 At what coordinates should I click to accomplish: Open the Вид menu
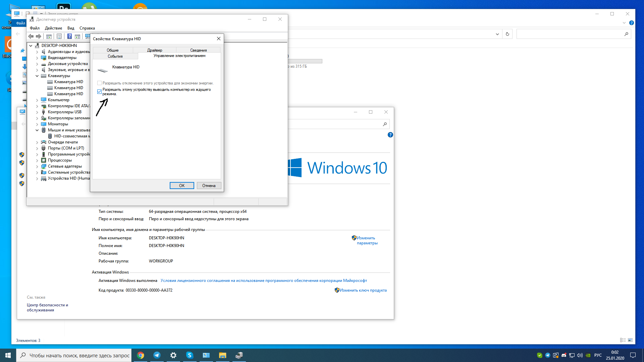point(71,28)
